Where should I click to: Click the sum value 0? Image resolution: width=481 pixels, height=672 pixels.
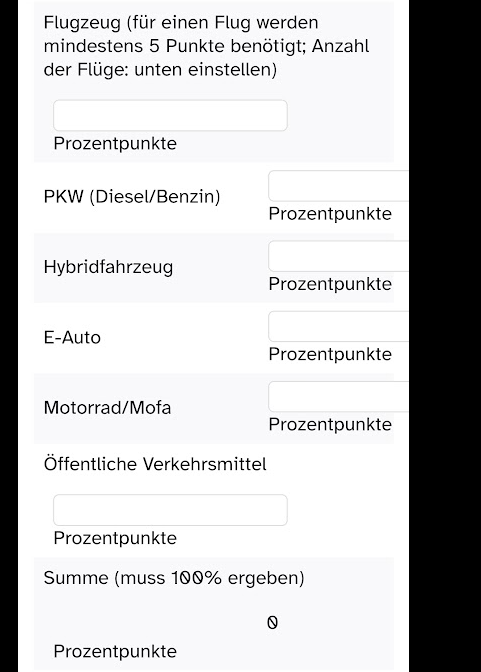(272, 622)
